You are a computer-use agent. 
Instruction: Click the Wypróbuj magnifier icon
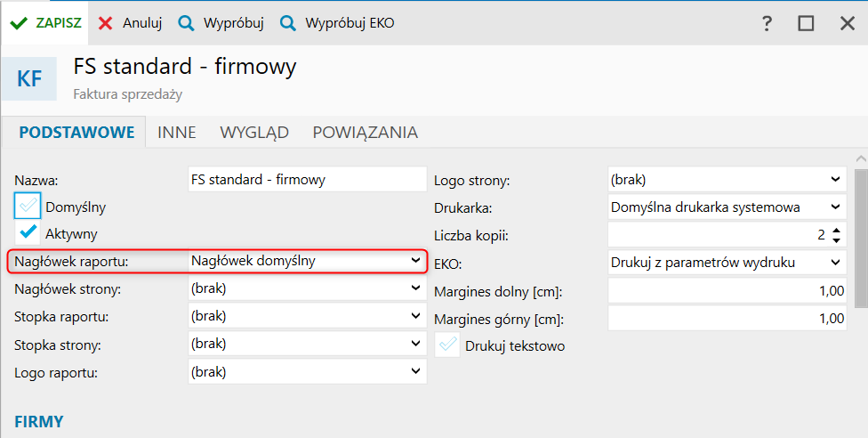pos(186,23)
